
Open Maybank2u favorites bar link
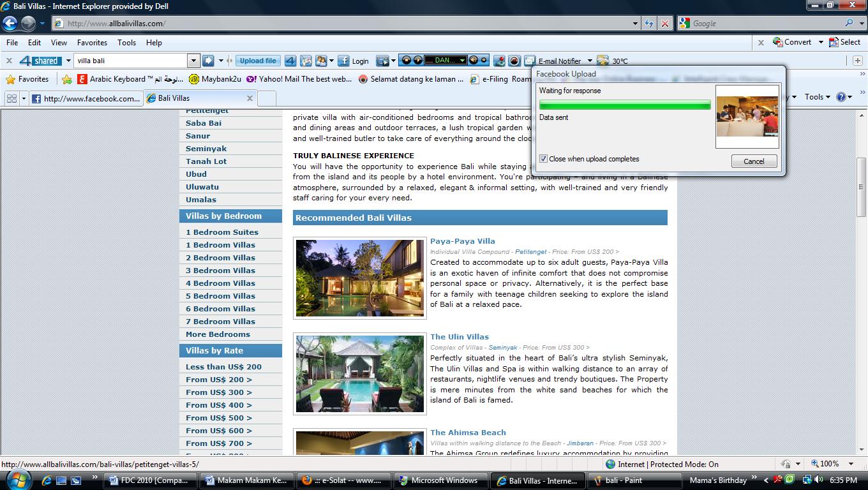coord(214,79)
